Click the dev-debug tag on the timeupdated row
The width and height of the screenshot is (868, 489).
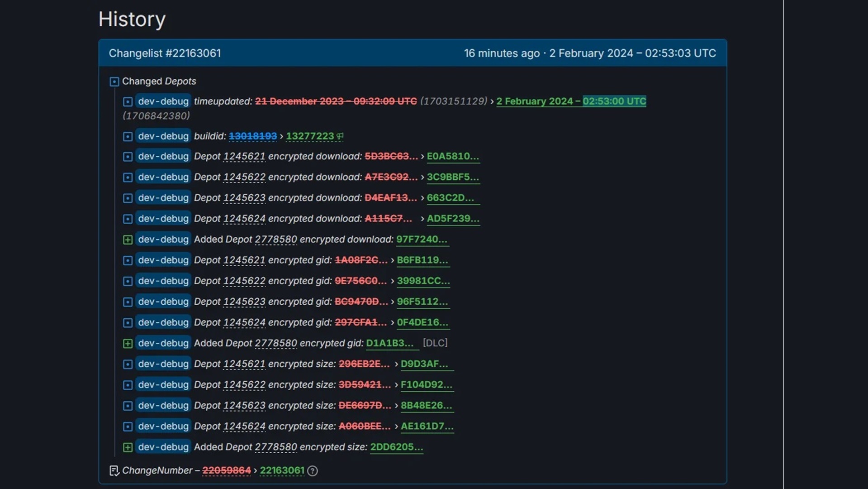[163, 101]
